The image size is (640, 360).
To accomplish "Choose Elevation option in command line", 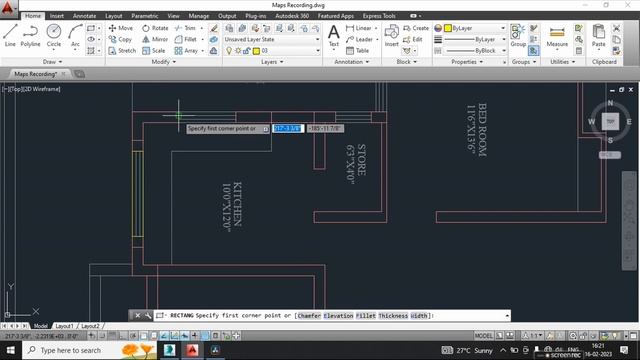I will pyautogui.click(x=338, y=316).
